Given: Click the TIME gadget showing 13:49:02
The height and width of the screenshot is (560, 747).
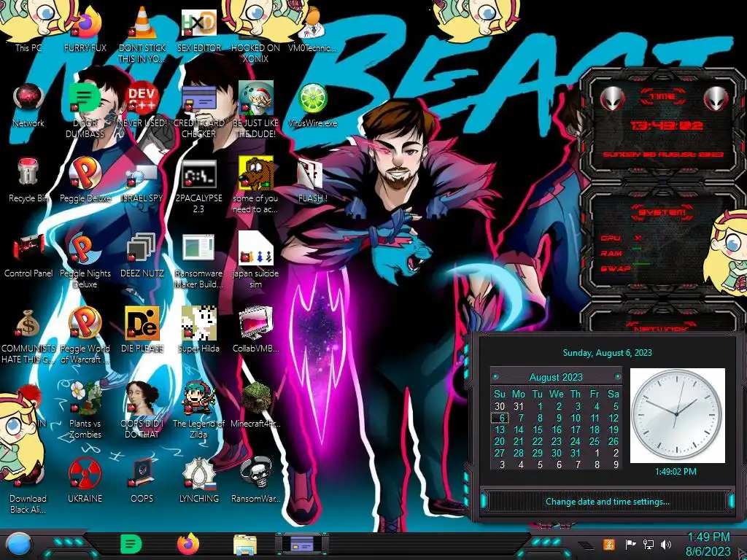Looking at the screenshot, I should (661, 125).
